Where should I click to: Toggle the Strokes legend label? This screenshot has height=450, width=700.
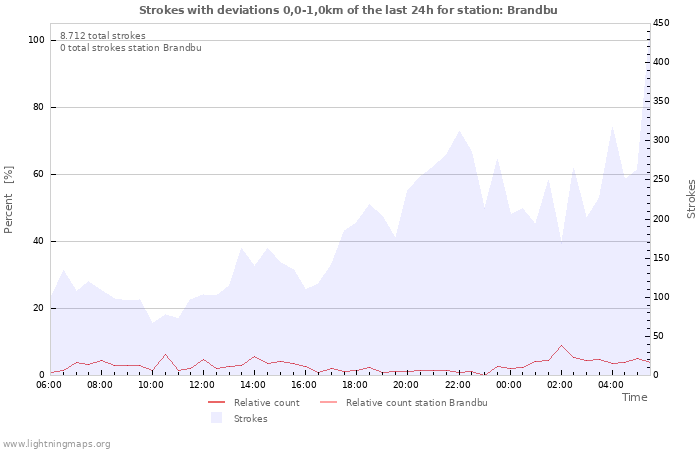pos(250,419)
